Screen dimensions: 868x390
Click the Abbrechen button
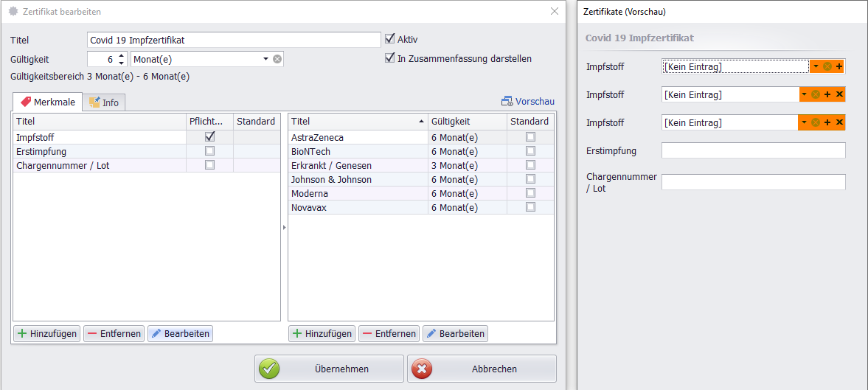(482, 369)
